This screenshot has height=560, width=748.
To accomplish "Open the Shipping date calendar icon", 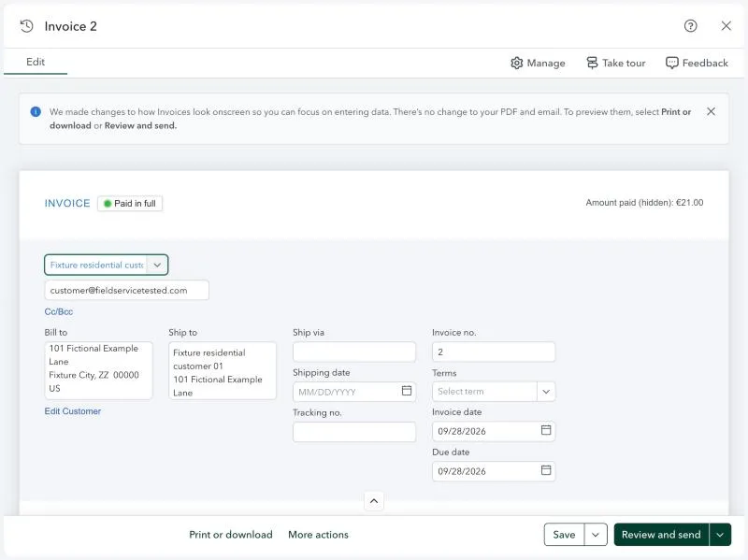I will [x=407, y=391].
